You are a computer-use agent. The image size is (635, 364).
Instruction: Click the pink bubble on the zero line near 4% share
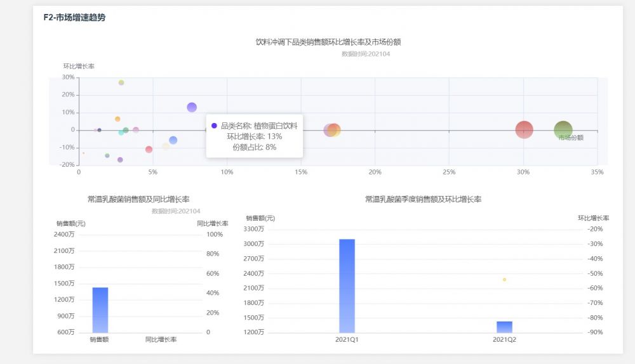click(x=136, y=130)
